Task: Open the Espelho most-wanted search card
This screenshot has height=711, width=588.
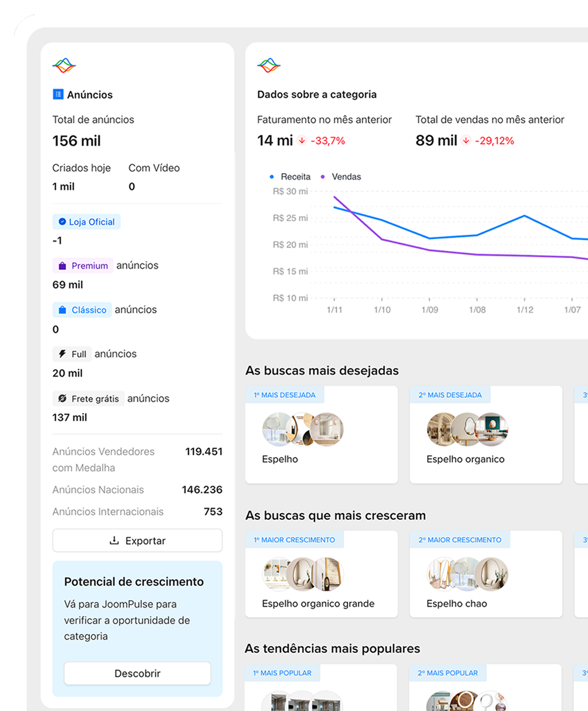Action: (321, 435)
